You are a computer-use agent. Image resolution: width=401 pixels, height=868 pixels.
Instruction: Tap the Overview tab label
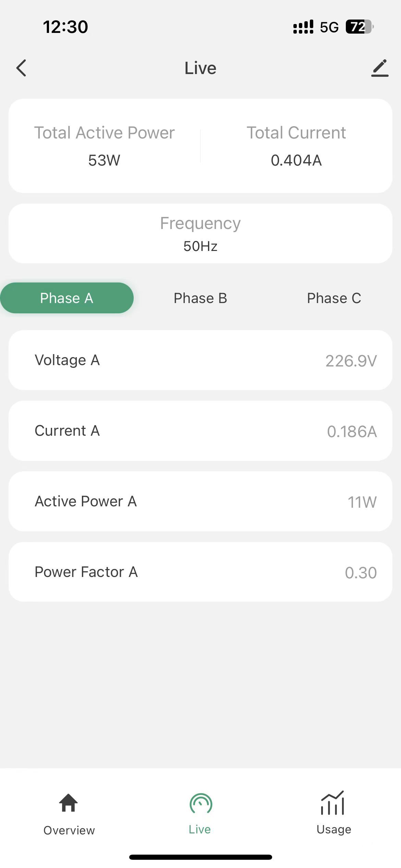[x=69, y=830]
